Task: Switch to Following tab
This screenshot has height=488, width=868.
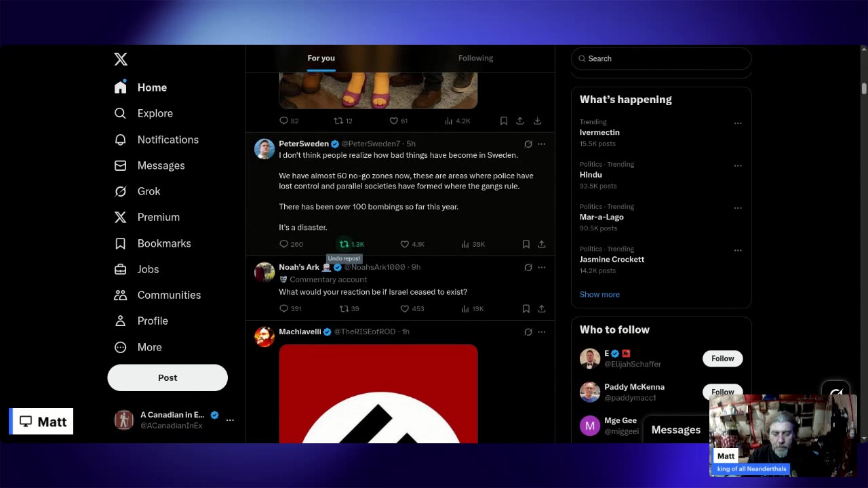Action: 475,58
